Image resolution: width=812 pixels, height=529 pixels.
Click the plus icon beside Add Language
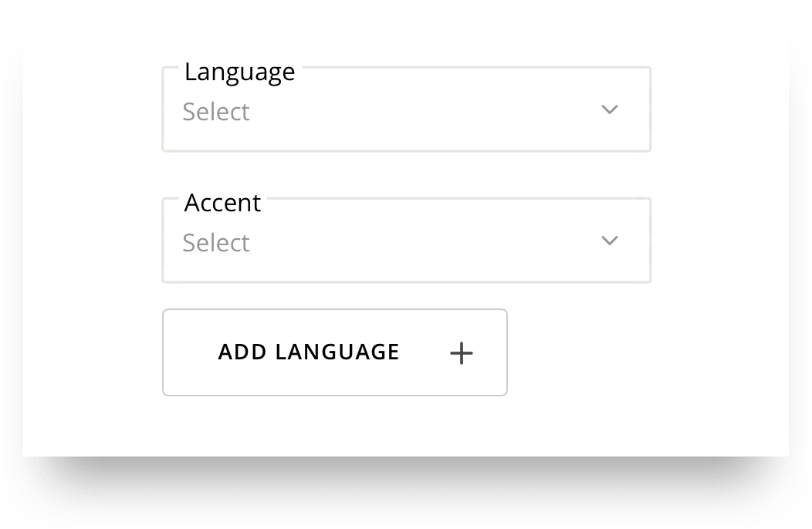[462, 353]
